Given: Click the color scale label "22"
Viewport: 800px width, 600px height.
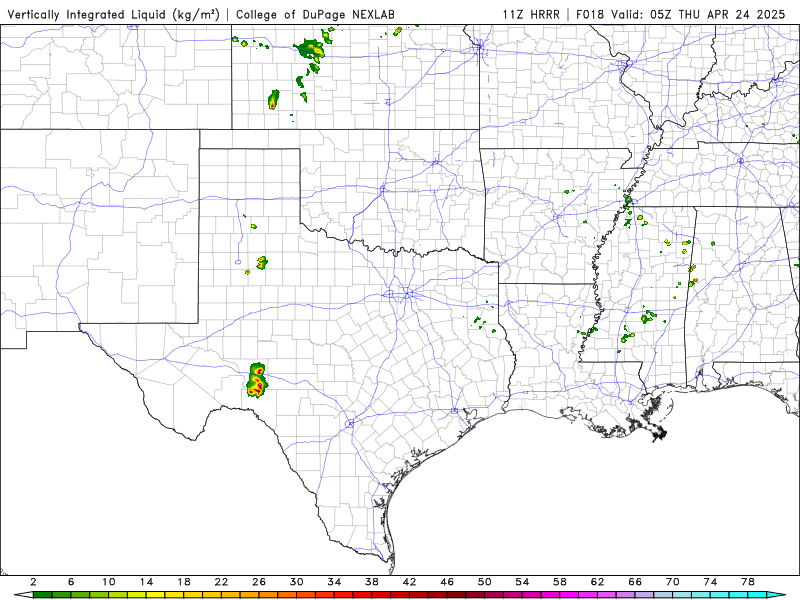Looking at the screenshot, I should [221, 582].
